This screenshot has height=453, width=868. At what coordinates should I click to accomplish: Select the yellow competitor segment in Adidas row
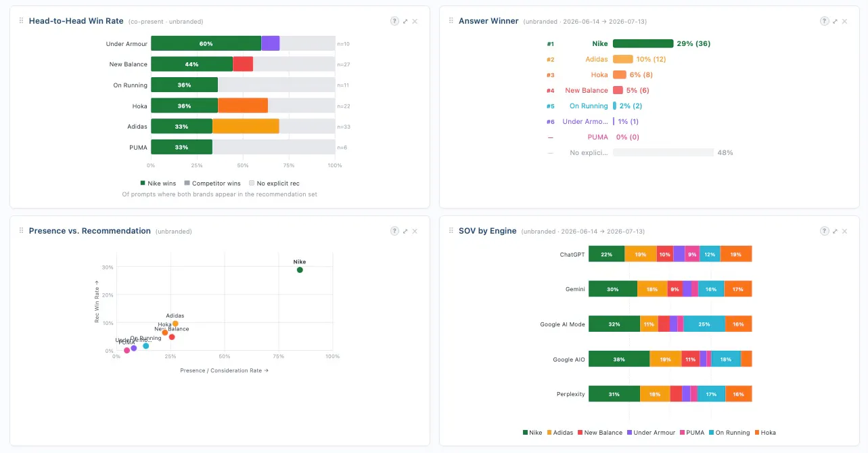pos(246,127)
